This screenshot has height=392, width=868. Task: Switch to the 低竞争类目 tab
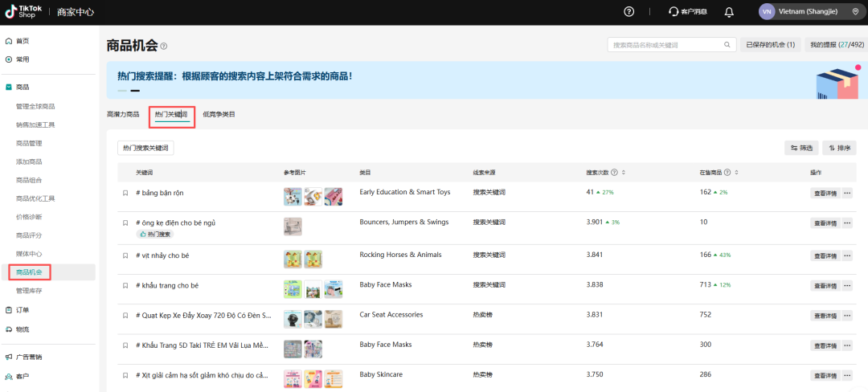pos(219,114)
